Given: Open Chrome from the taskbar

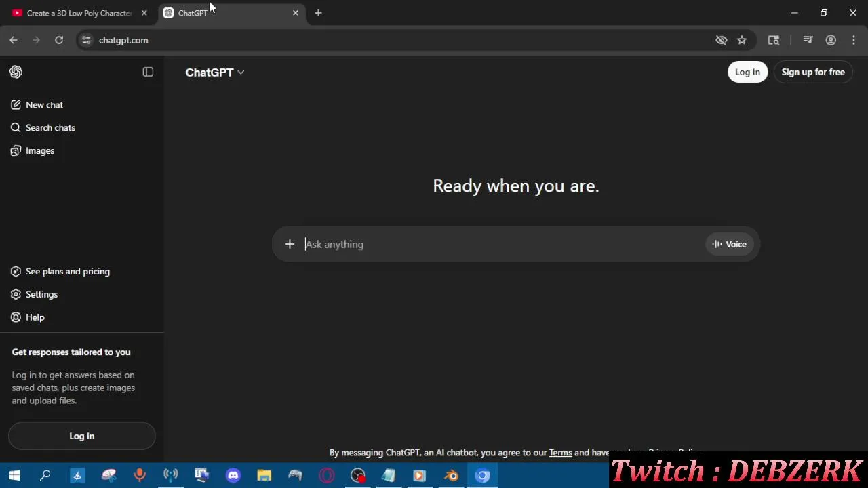Looking at the screenshot, I should (x=482, y=475).
